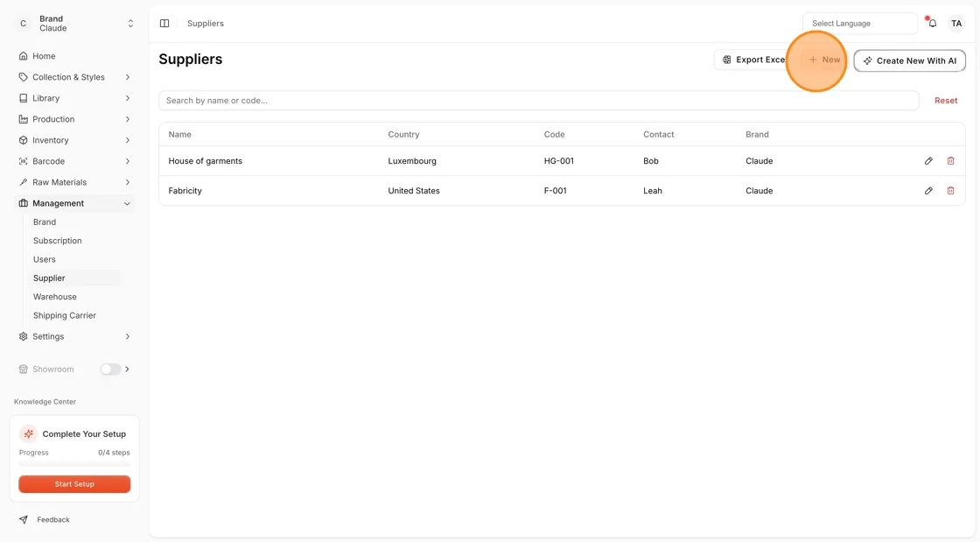
Task: Click the setup progress bar
Action: pyautogui.click(x=74, y=465)
